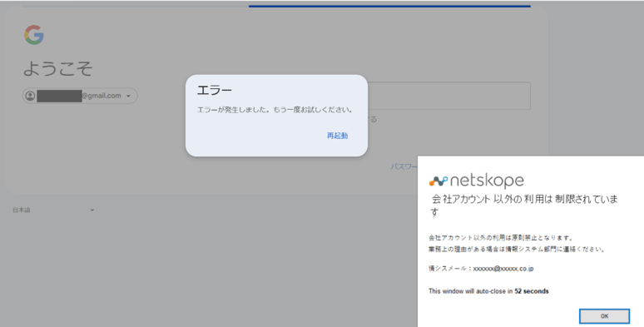Click the エラー dialog title
644x327 pixels.
pyautogui.click(x=215, y=90)
